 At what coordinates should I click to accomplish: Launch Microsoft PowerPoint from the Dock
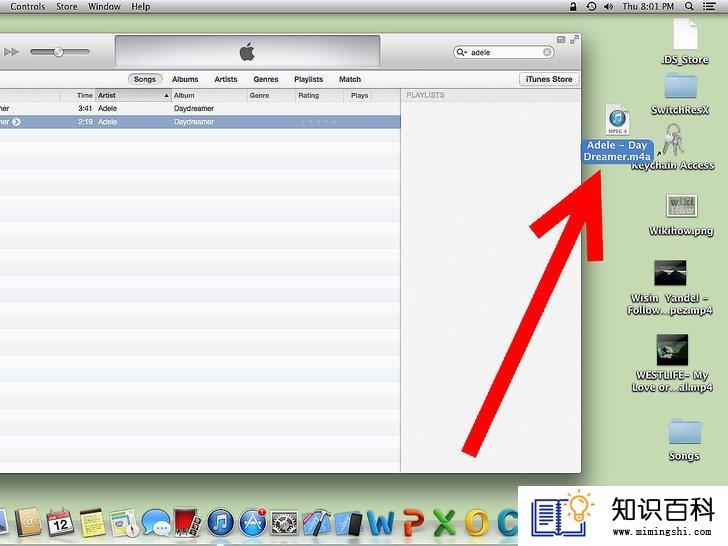(413, 524)
